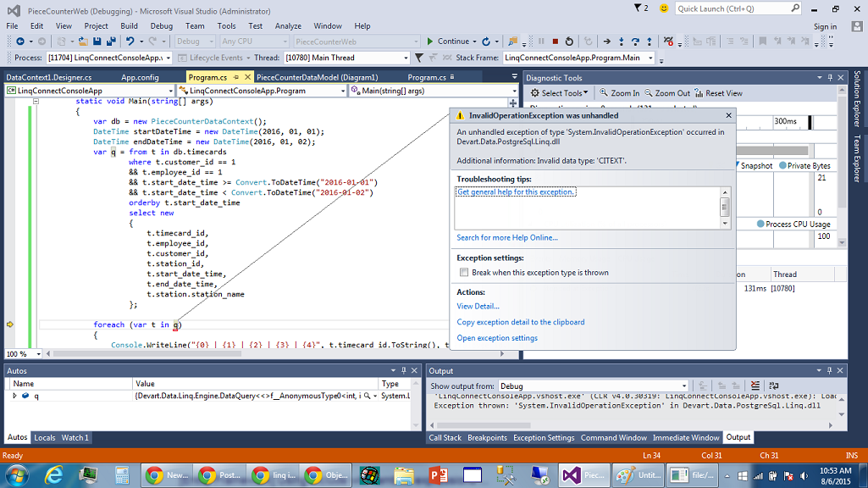Click the refresh icon next to Continue
868x488 pixels.
[486, 42]
